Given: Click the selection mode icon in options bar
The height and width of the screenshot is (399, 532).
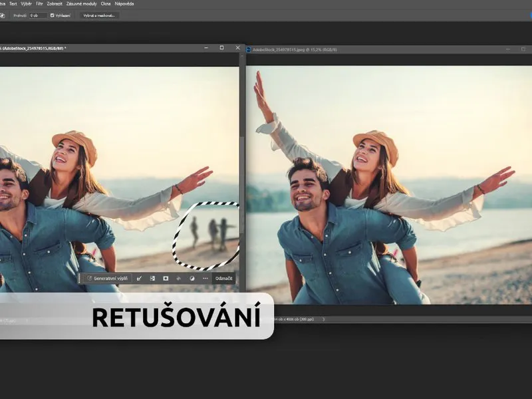Looking at the screenshot, I should point(2,15).
